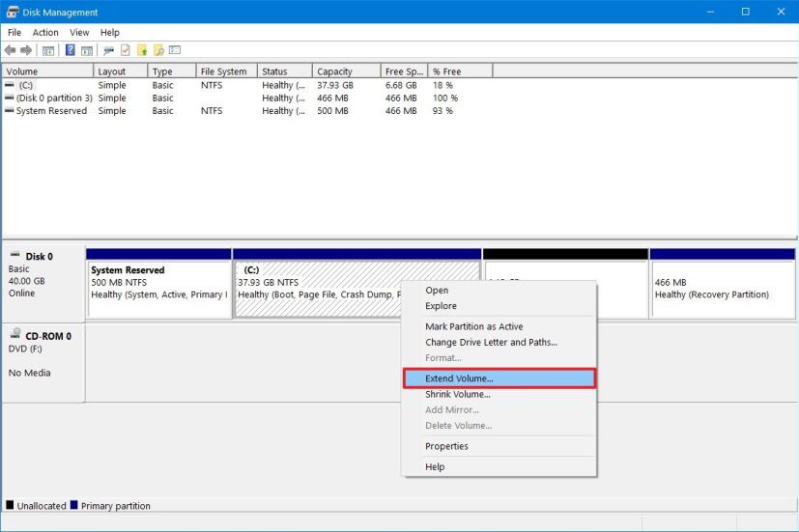This screenshot has width=799, height=532.
Task: Sort by the % Free column header
Action: [x=460, y=71]
